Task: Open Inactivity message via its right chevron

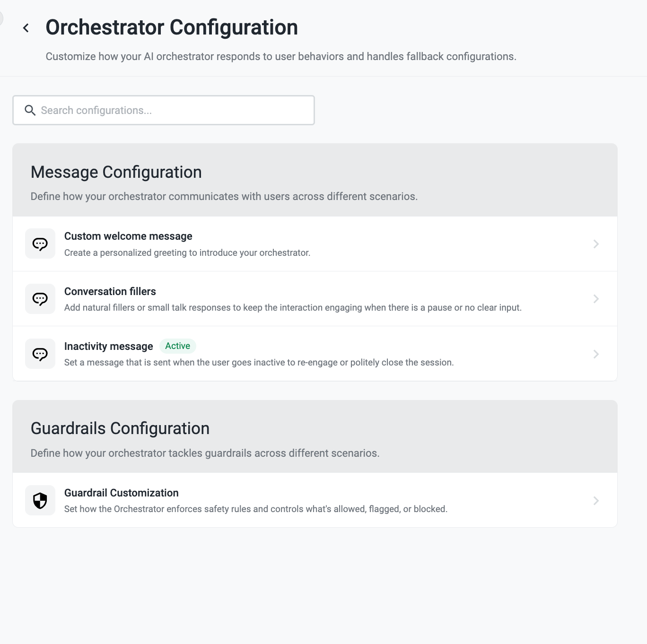Action: [x=596, y=354]
